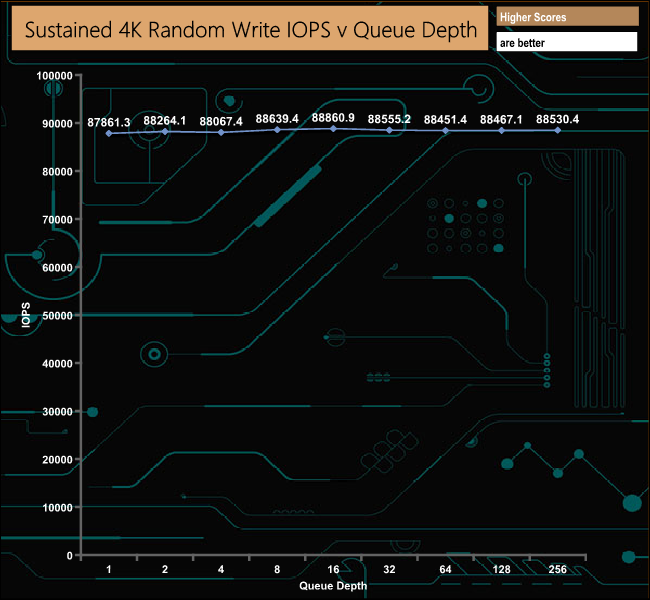This screenshot has width=650, height=600.
Task: Click the 87861.3 data label
Action: pyautogui.click(x=109, y=121)
